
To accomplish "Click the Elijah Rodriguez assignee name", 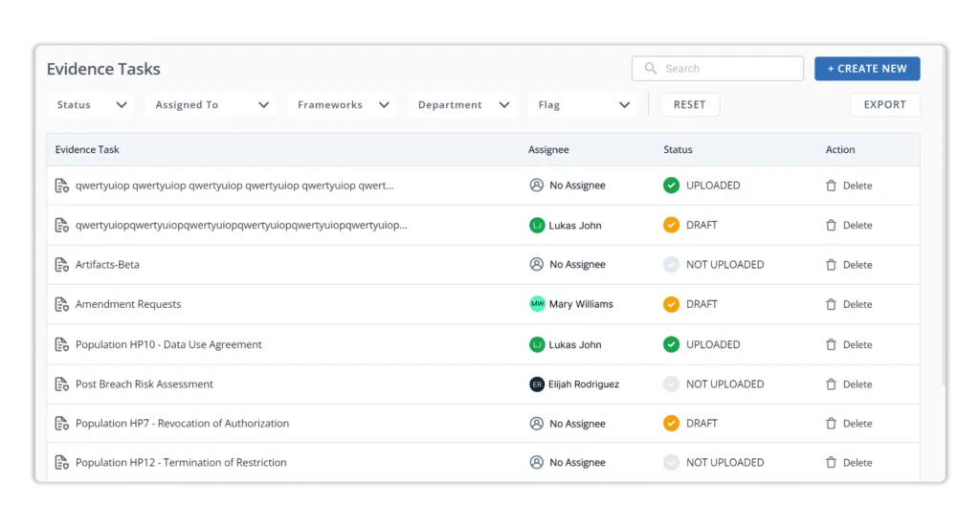I will (x=584, y=384).
